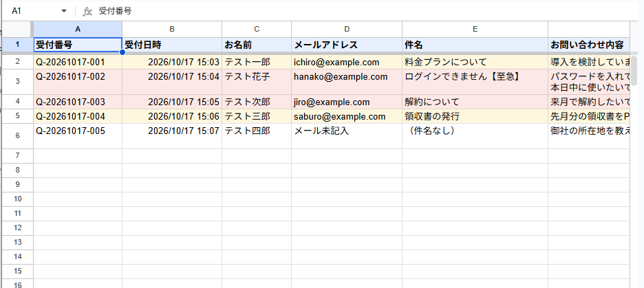Select column D header

(x=347, y=29)
